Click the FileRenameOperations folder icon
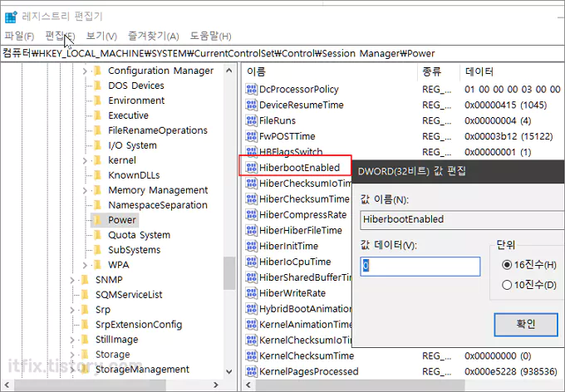This screenshot has width=565, height=392. 98,130
